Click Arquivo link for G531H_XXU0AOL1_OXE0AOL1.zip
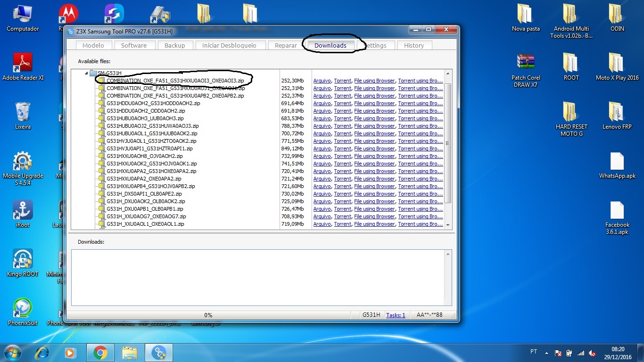 pos(322,224)
